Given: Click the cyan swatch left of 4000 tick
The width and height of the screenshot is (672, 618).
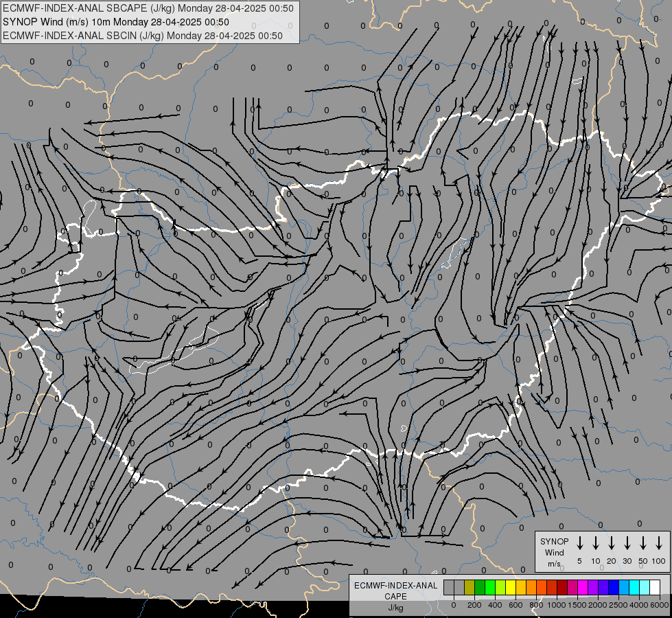Looking at the screenshot, I should (634, 587).
